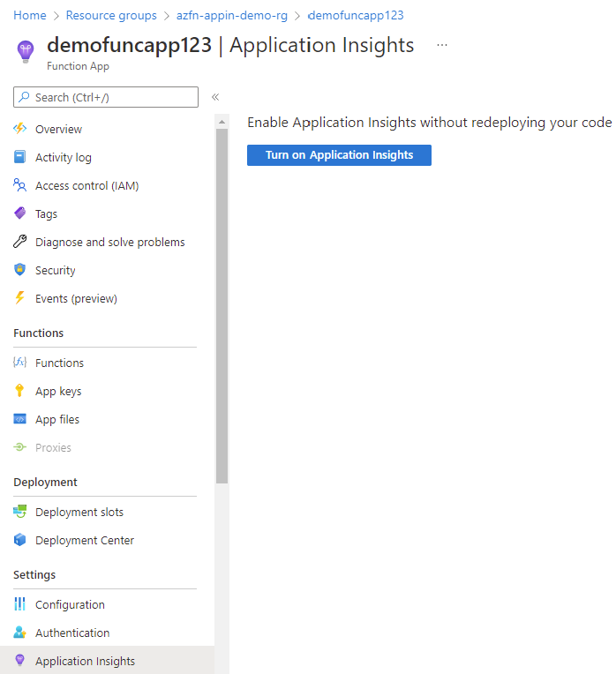Click the Authentication user icon
616x674 pixels.
(x=19, y=632)
